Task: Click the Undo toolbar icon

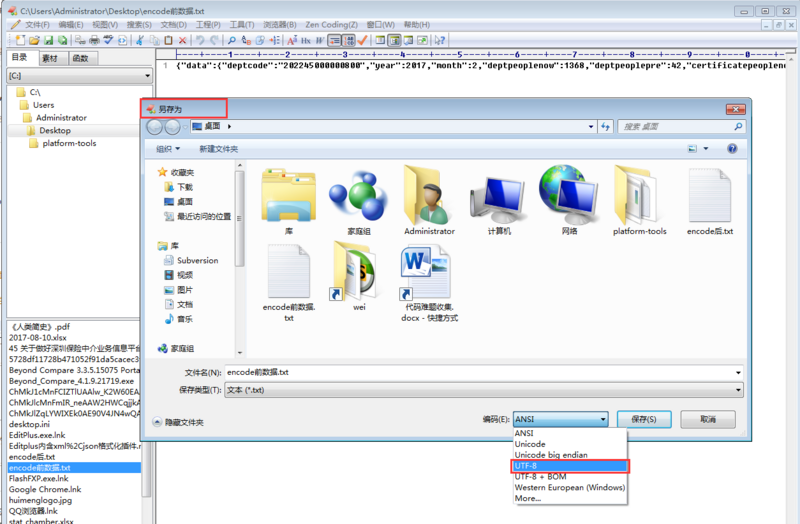Action: [200, 40]
